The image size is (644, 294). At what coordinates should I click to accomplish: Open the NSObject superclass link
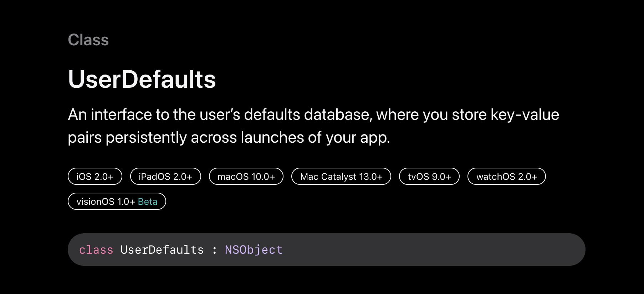254,250
